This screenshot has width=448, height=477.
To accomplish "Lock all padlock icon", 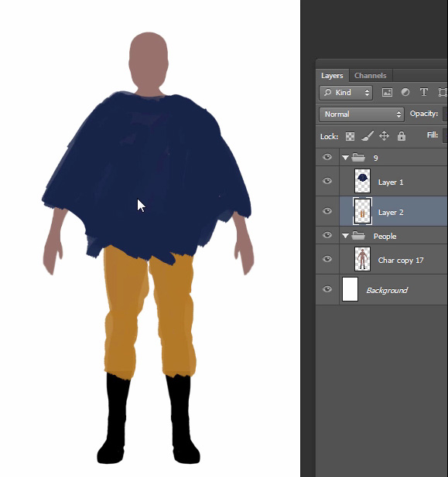I will pos(402,136).
